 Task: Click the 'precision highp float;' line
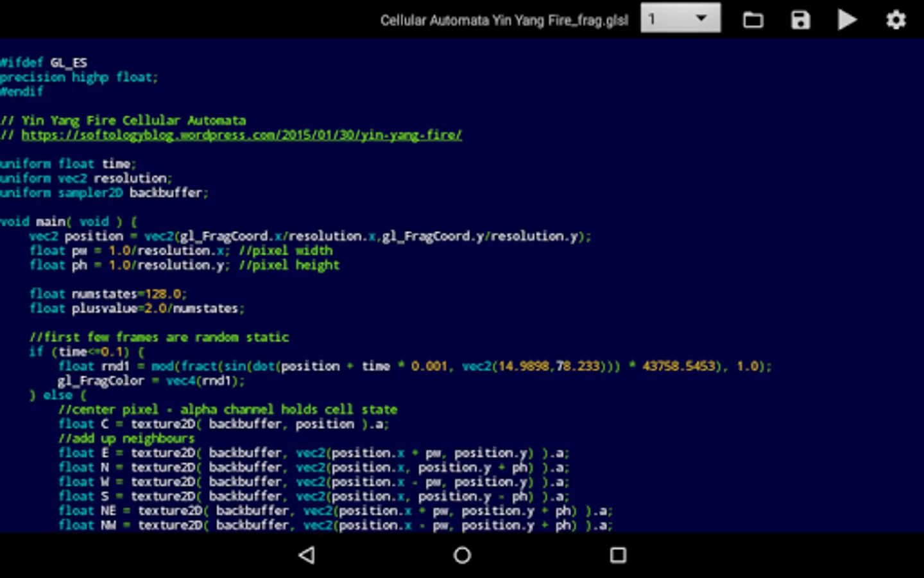(x=79, y=77)
